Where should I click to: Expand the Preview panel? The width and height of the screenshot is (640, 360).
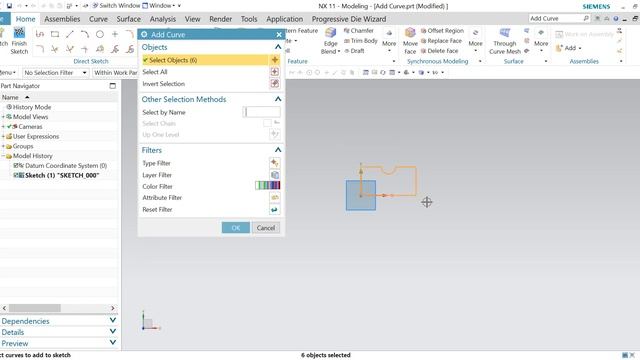tap(113, 343)
